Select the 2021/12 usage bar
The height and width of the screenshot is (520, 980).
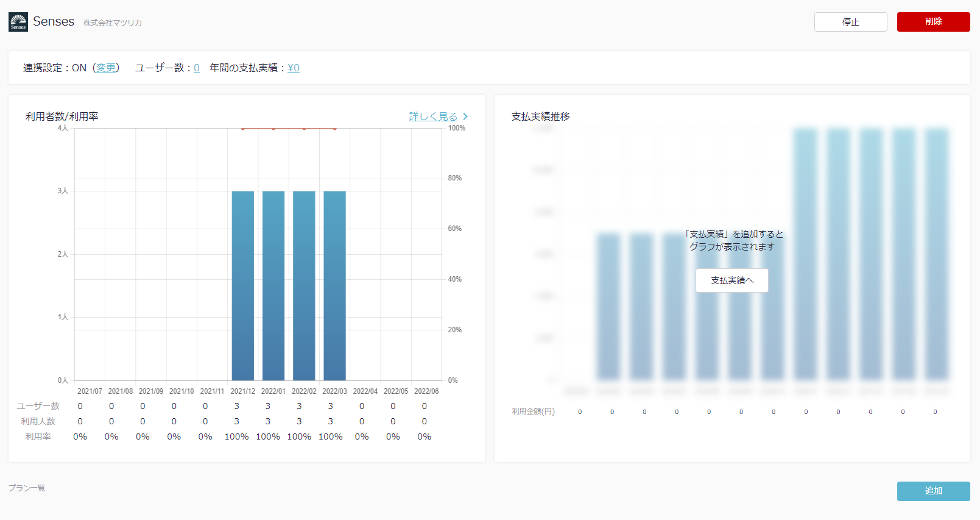[x=243, y=285]
